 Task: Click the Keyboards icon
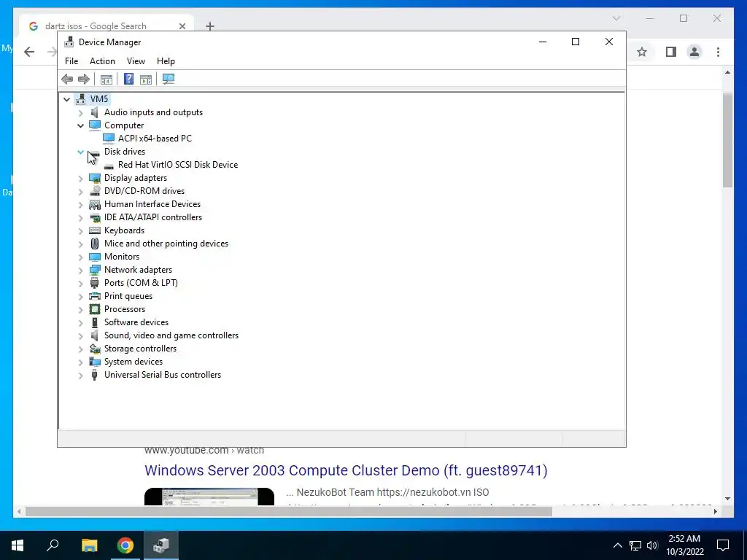pos(95,230)
